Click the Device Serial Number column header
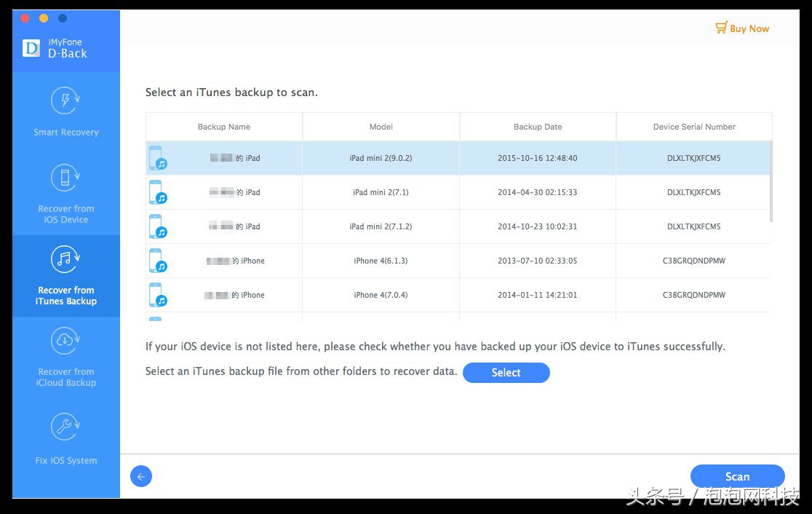 pos(694,127)
